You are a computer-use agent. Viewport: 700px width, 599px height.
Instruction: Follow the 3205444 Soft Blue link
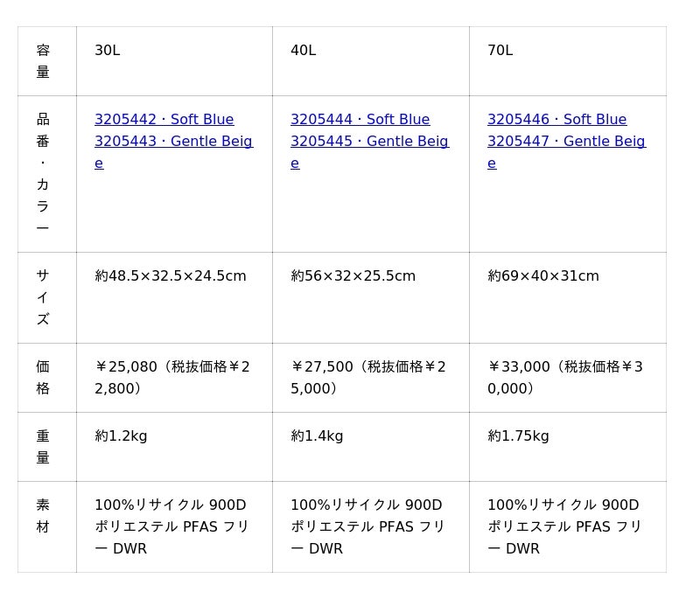[360, 119]
